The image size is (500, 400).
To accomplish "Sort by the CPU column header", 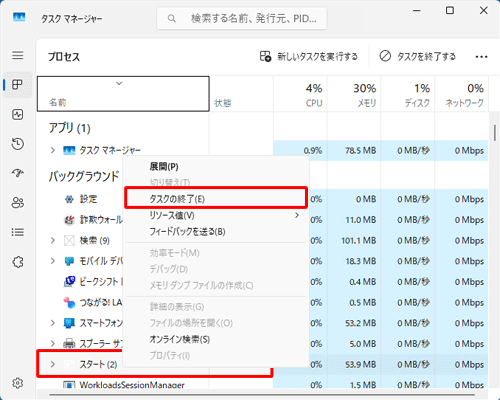I will [300, 95].
